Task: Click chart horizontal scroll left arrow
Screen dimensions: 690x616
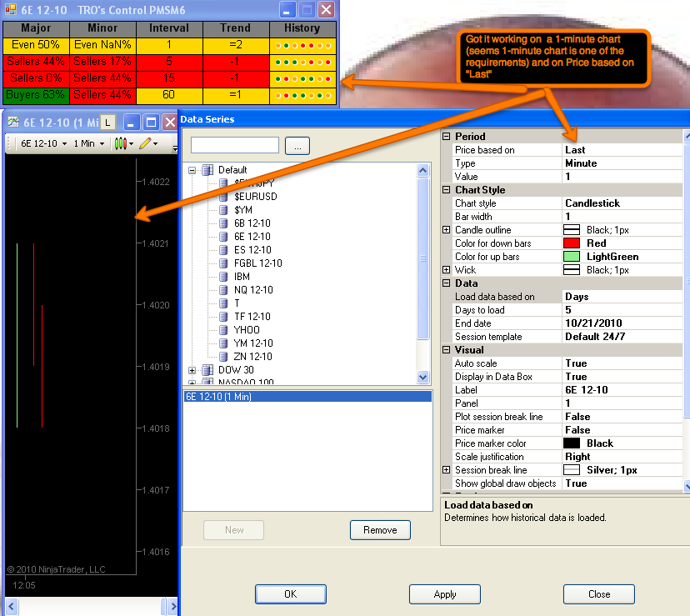Action: (12, 606)
